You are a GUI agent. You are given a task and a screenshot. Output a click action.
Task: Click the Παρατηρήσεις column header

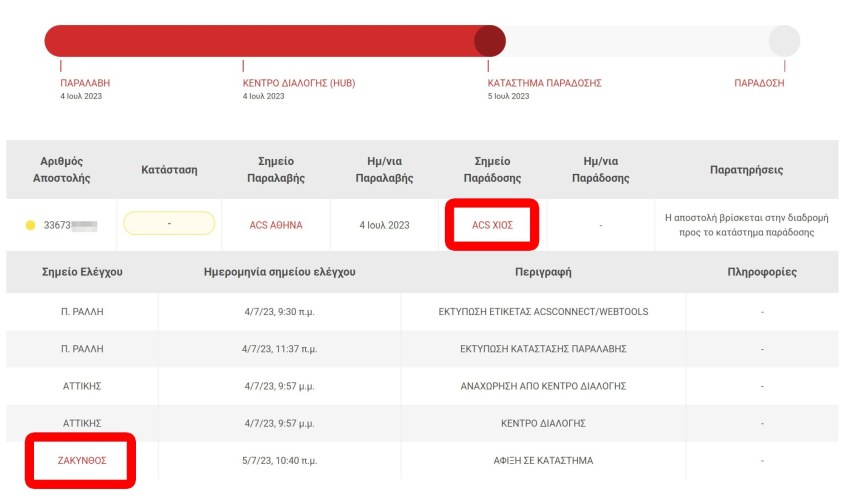tap(746, 170)
